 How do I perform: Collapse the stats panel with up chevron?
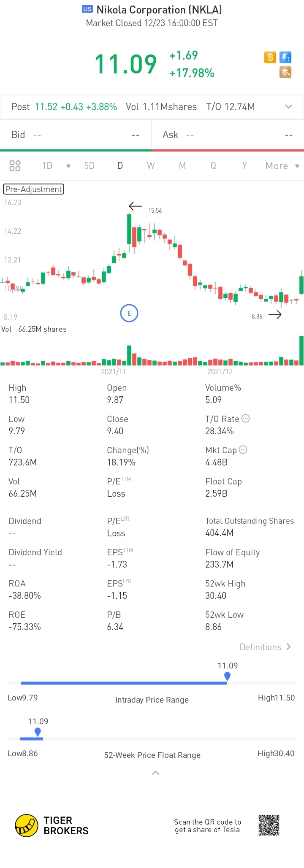click(155, 773)
